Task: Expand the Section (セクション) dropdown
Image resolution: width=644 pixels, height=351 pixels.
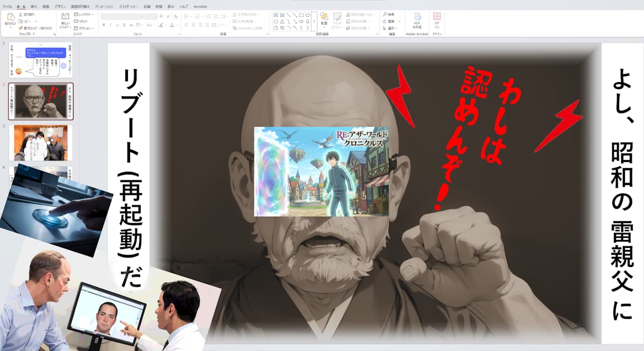Action: coord(85,28)
